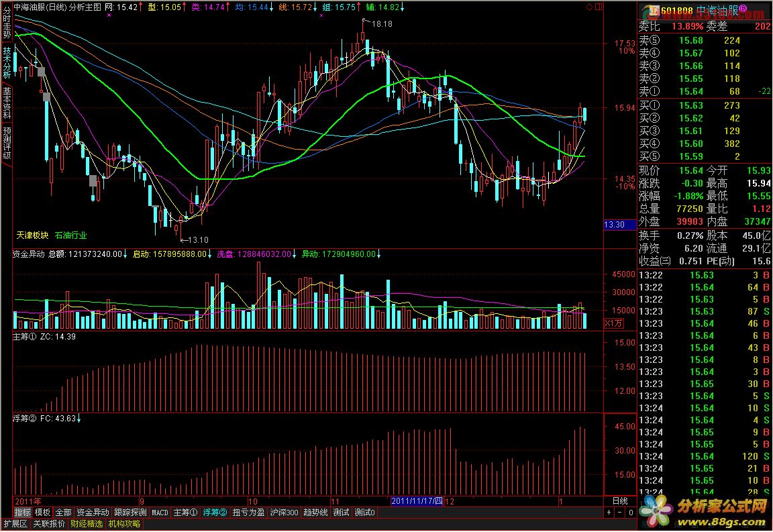Select the 测试0 tab

365,513
